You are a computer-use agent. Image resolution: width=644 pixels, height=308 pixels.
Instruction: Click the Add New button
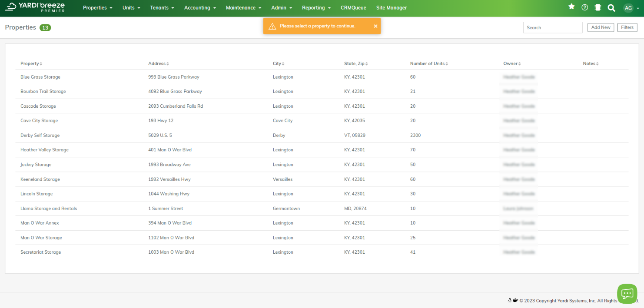point(601,27)
